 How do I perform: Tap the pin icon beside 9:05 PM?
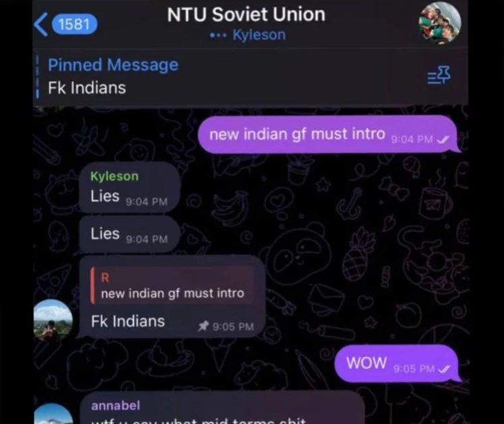point(203,326)
